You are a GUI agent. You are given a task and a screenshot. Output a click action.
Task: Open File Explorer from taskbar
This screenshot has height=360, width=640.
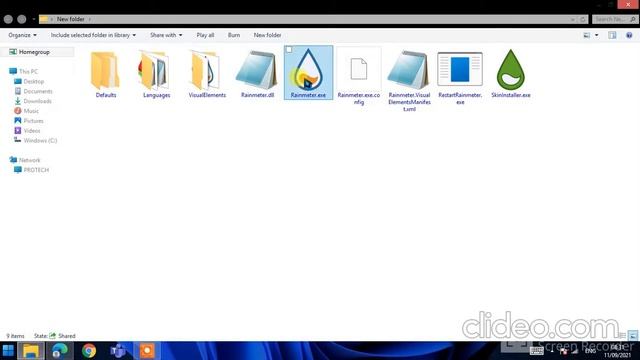tap(31, 351)
